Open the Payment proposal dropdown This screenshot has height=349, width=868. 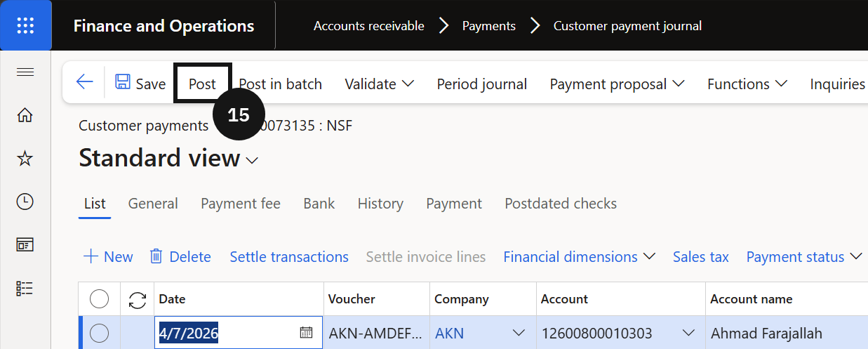617,84
